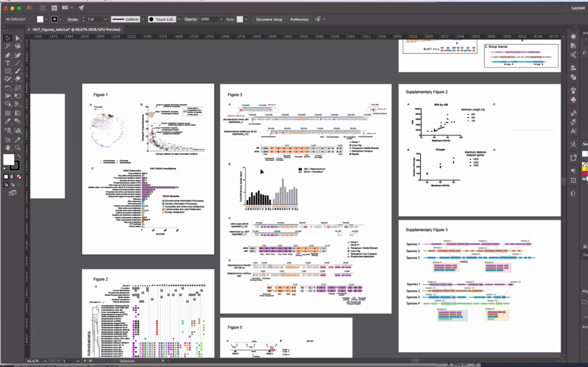The image size is (588, 367).
Task: Select the Rectangle tool
Action: pos(8,71)
